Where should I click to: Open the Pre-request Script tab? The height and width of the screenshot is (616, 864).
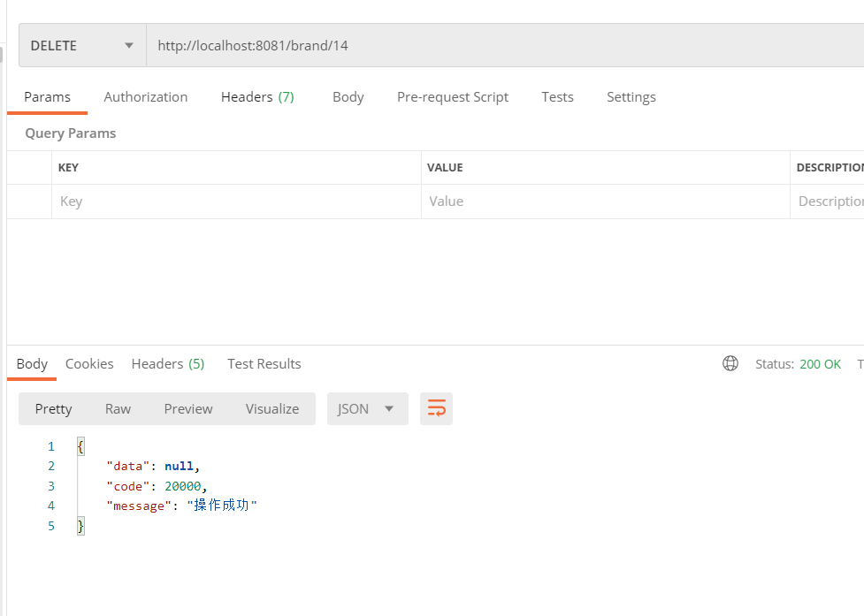[x=453, y=97]
